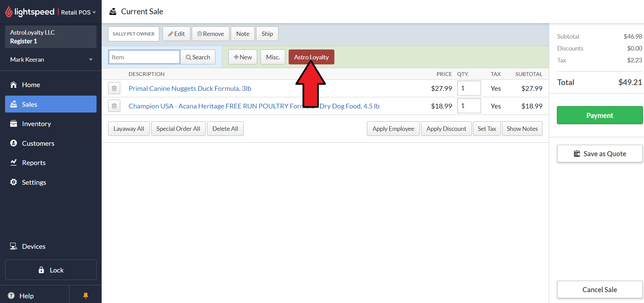This screenshot has width=644, height=303.
Task: Edit the attached customer
Action: [176, 34]
